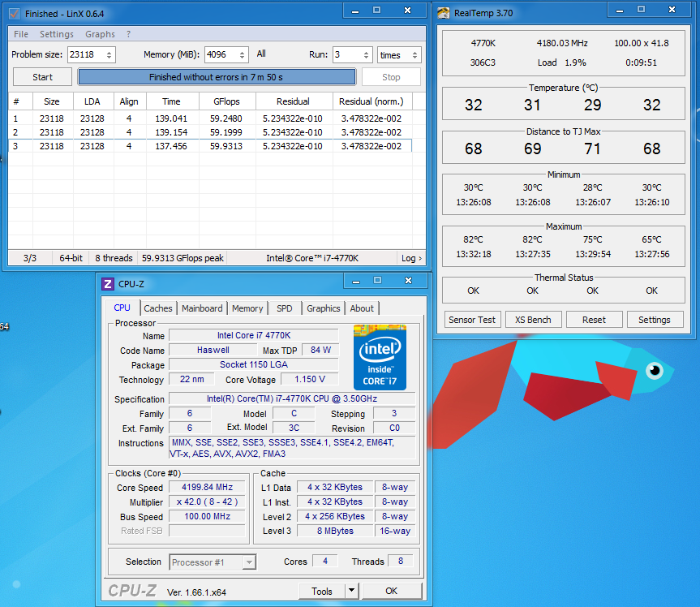The width and height of the screenshot is (700, 607).
Task: Click the LDA column header in LinX
Action: (x=93, y=101)
